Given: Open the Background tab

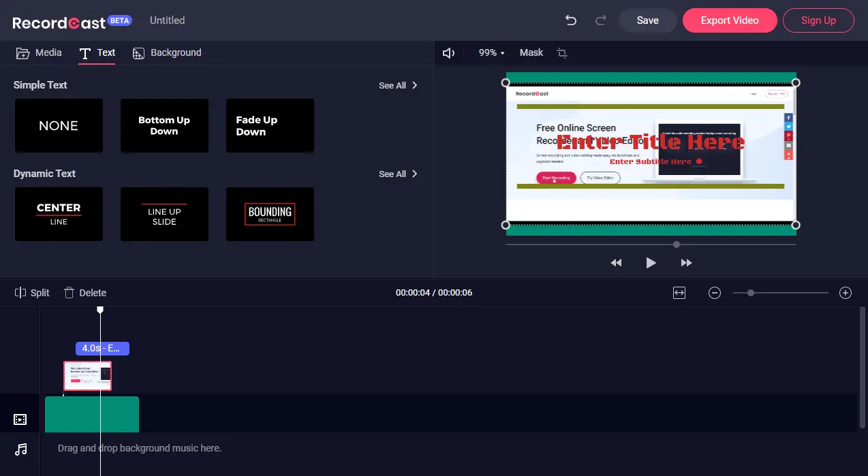Looking at the screenshot, I should (167, 52).
